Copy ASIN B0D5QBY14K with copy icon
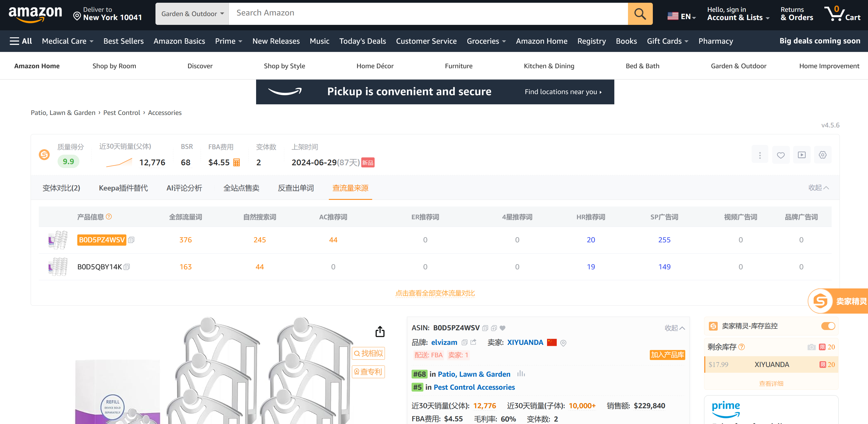 [127, 267]
